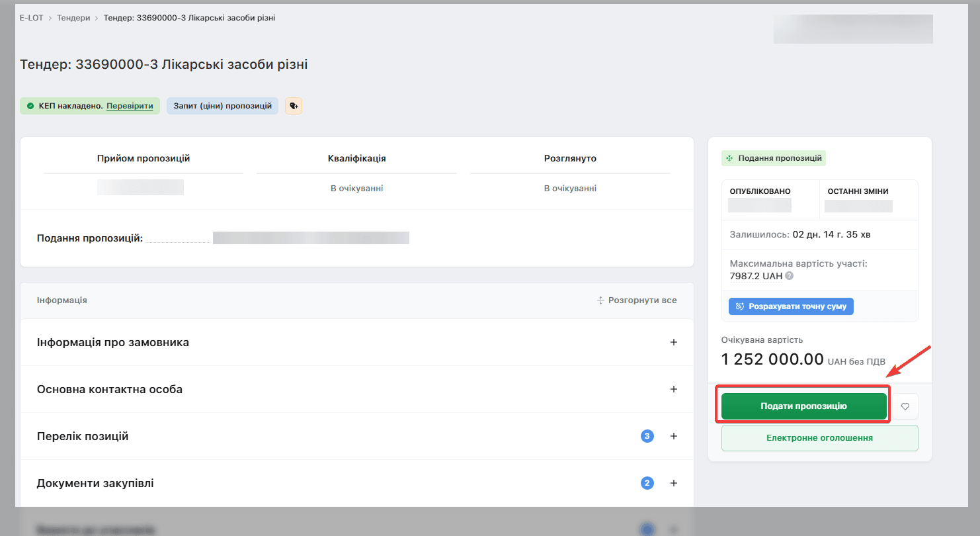Viewport: 980px width, 536px height.
Task: Click the blue badge showing 3
Action: (647, 436)
